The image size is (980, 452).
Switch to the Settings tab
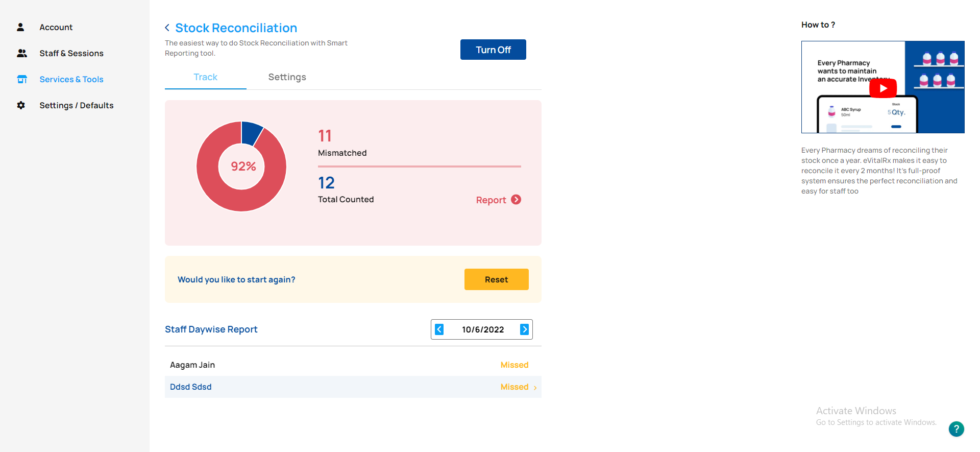[x=287, y=77]
